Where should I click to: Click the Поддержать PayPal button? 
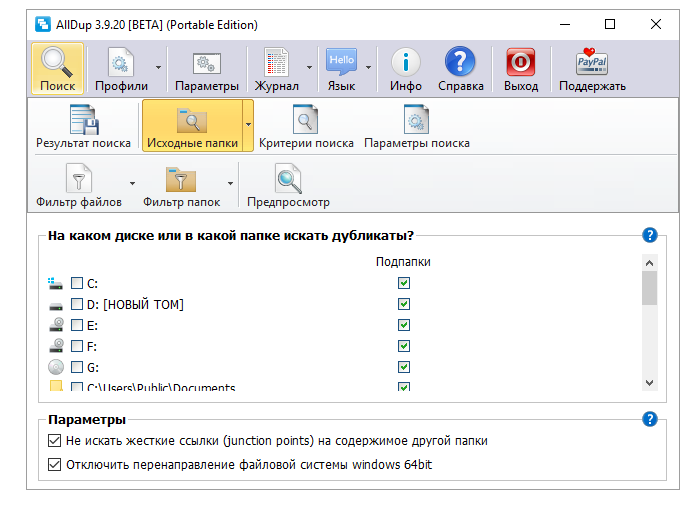point(592,69)
